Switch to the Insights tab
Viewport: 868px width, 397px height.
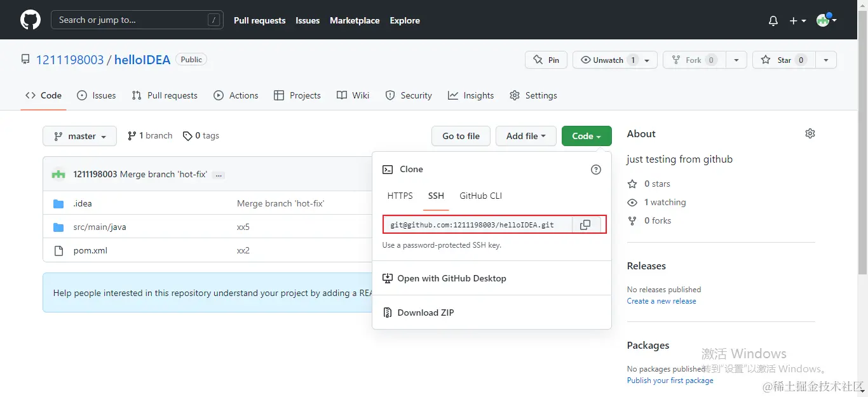[x=471, y=95]
